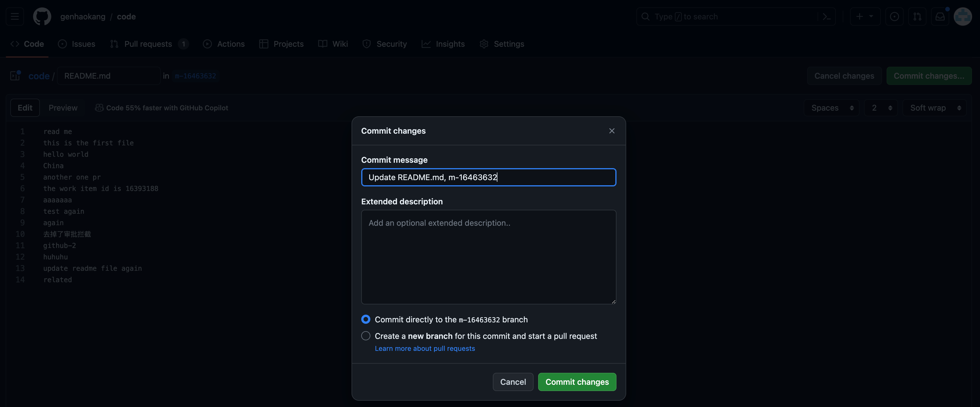
Task: Click the search magnifier icon
Action: coord(645,16)
